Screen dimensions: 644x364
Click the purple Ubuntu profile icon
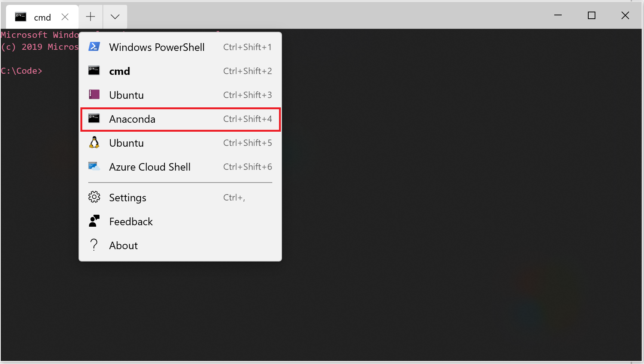(x=94, y=94)
